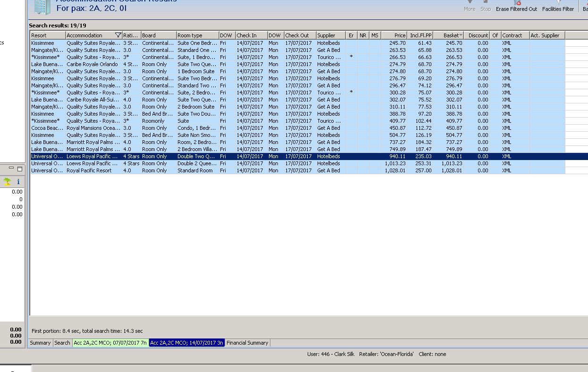Maximize the left side panel
Screen dimensions: 588x372
[x=20, y=169]
